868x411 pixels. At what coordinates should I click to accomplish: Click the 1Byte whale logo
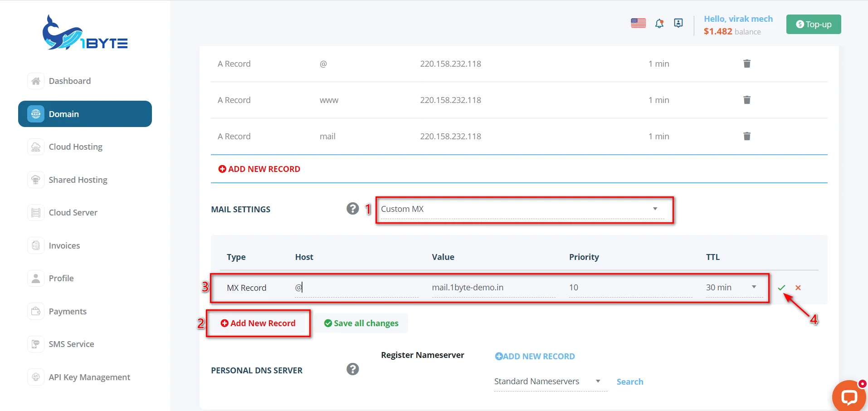click(85, 33)
